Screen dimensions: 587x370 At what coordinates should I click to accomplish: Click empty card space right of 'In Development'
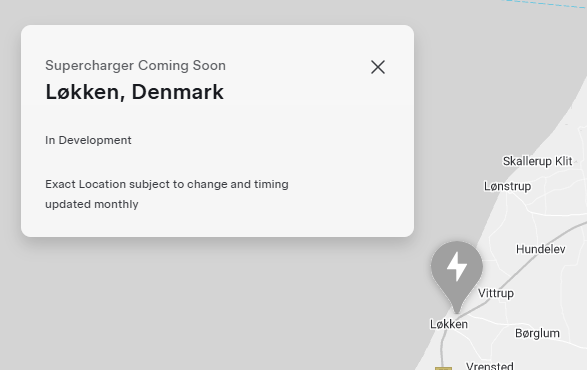(262, 140)
